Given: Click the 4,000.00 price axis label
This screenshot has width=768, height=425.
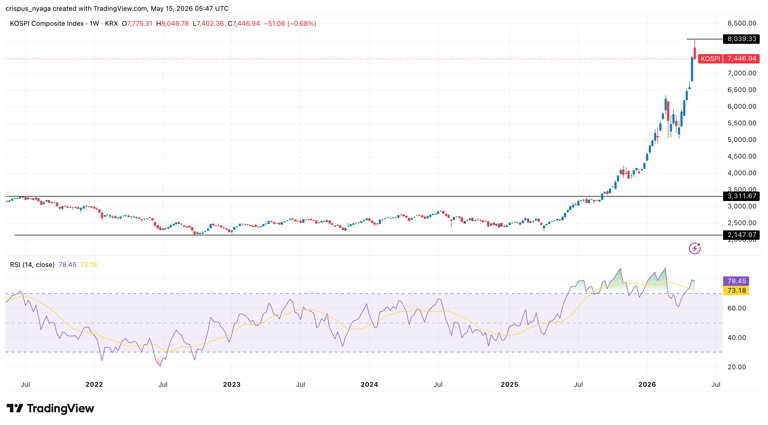Looking at the screenshot, I should [742, 173].
